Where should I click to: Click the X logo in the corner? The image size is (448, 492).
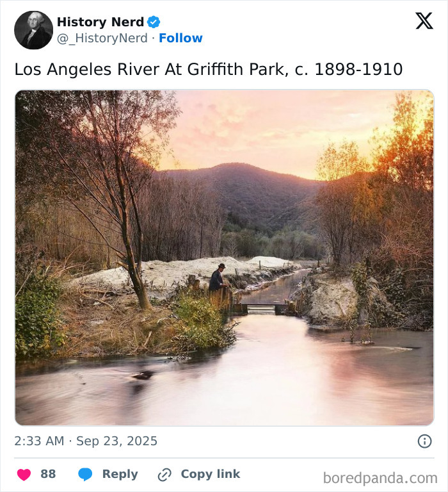(424, 21)
